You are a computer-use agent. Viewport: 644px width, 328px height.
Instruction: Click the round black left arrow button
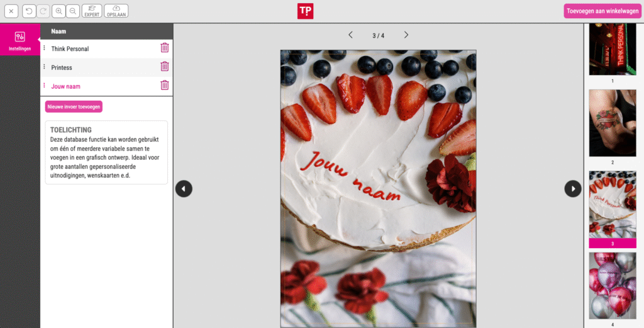[184, 188]
